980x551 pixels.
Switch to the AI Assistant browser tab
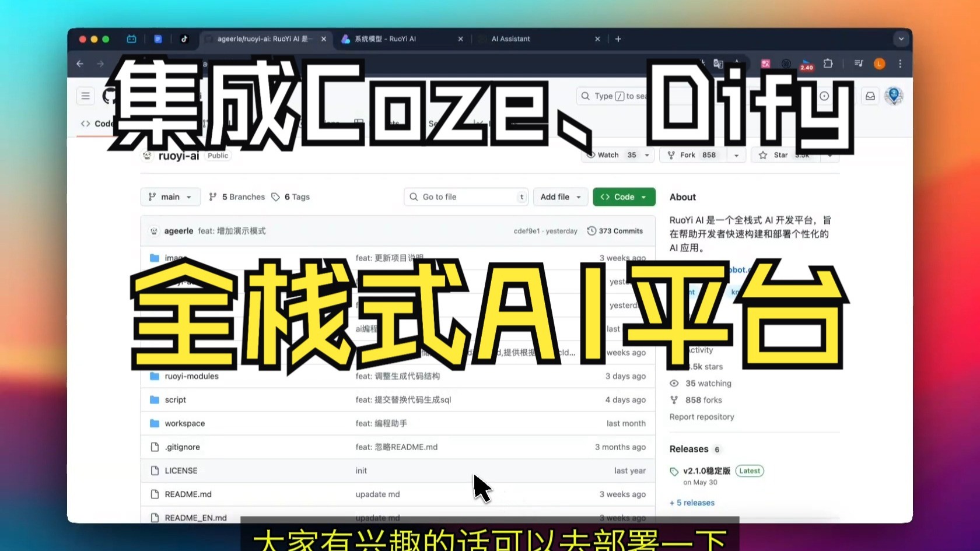point(538,39)
